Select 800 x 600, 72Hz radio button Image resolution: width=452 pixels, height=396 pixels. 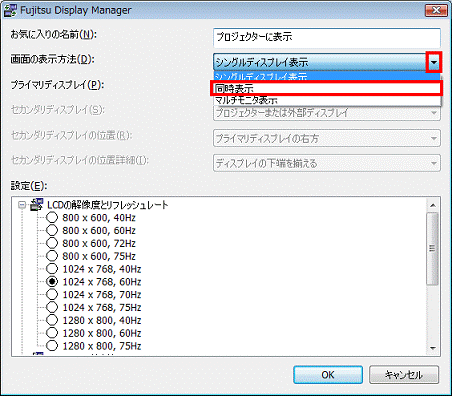[x=52, y=243]
